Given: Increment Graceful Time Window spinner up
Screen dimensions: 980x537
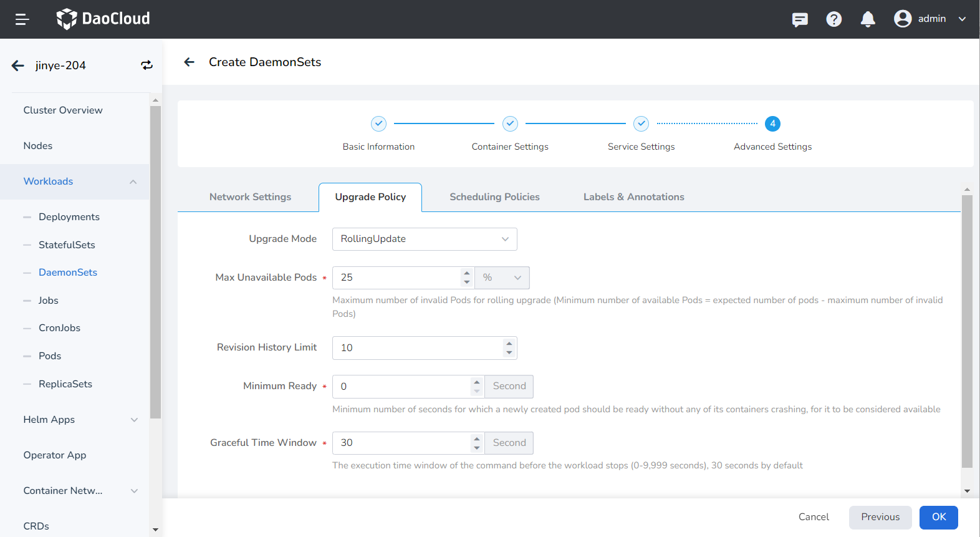Looking at the screenshot, I should (x=477, y=438).
